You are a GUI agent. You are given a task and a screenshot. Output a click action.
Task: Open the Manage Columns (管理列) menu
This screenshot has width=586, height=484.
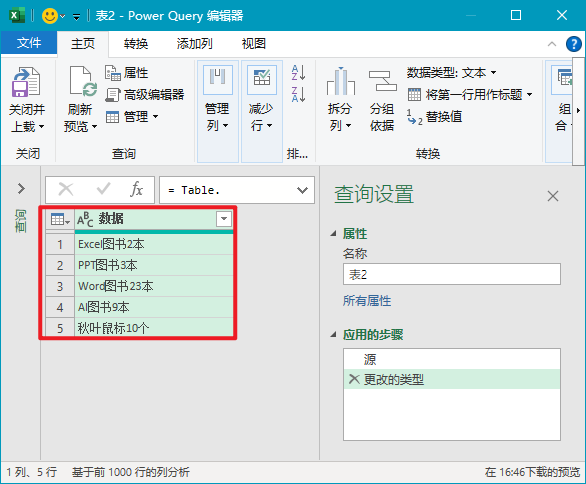[x=218, y=111]
